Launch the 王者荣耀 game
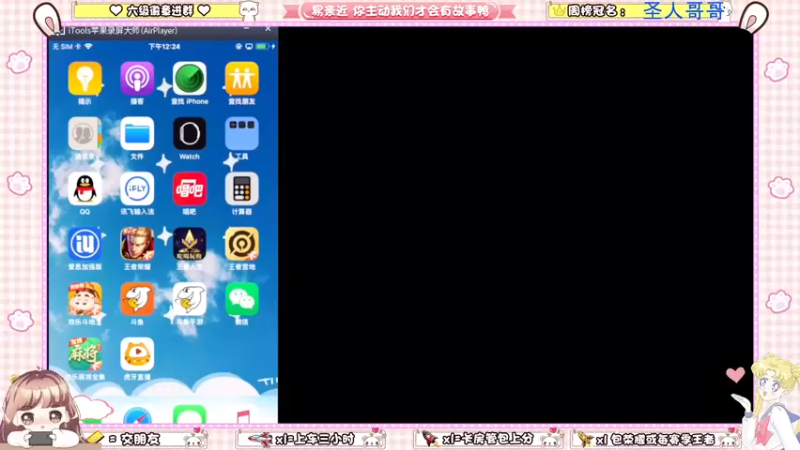Screen dimensions: 800x450 (137, 244)
